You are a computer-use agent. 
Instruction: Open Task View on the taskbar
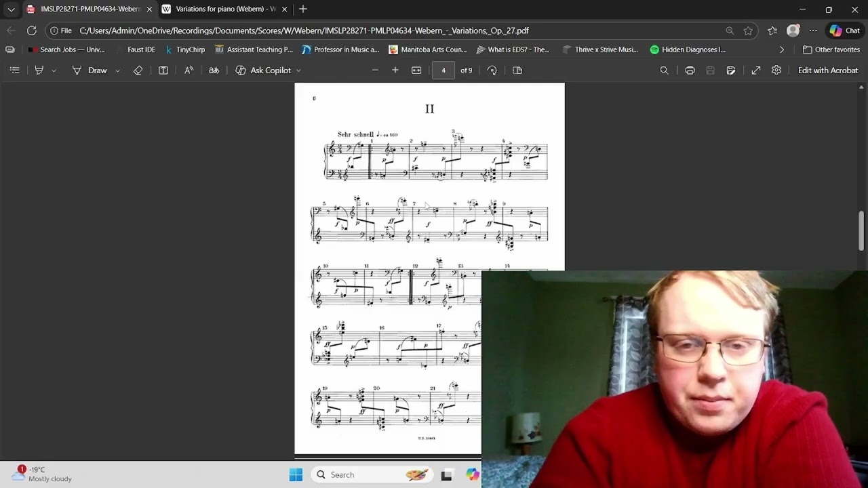[446, 475]
